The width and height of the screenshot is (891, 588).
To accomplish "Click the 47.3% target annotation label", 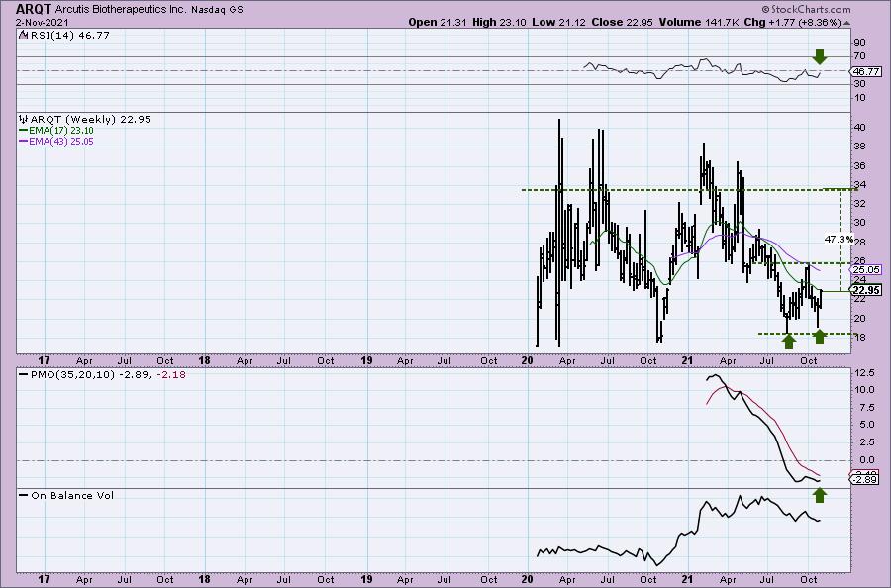I will (x=839, y=240).
